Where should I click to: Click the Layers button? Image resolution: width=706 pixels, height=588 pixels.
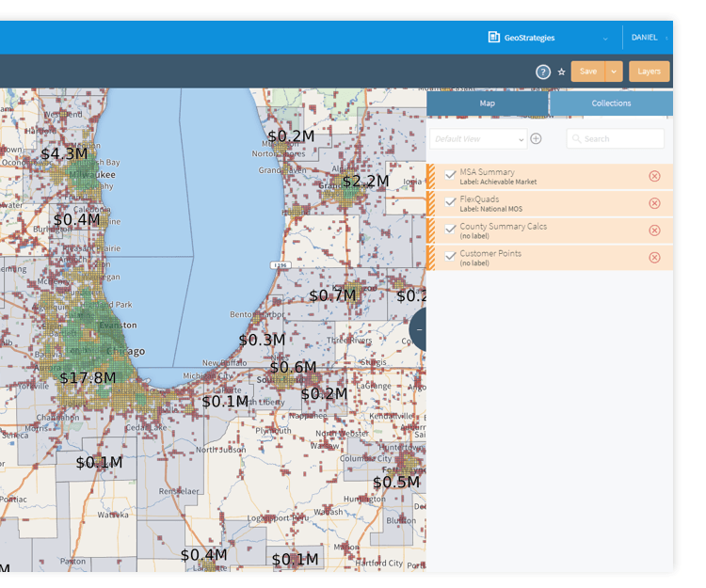649,72
